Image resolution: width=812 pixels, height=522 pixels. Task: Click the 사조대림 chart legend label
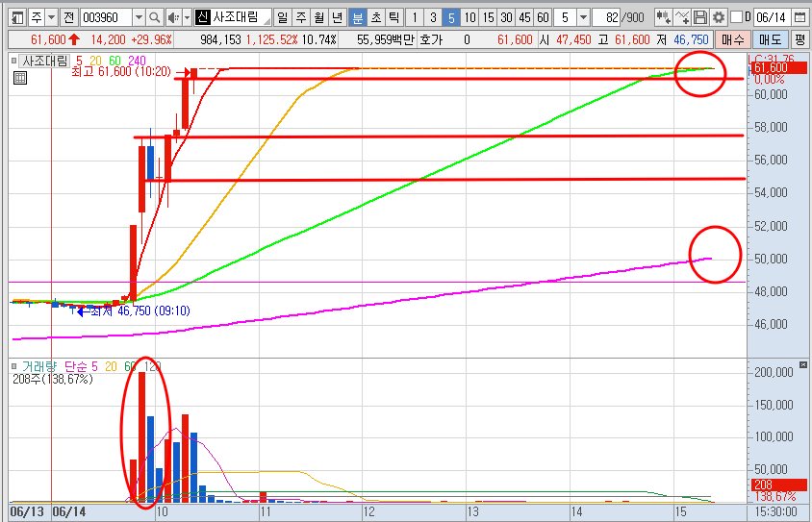point(44,61)
